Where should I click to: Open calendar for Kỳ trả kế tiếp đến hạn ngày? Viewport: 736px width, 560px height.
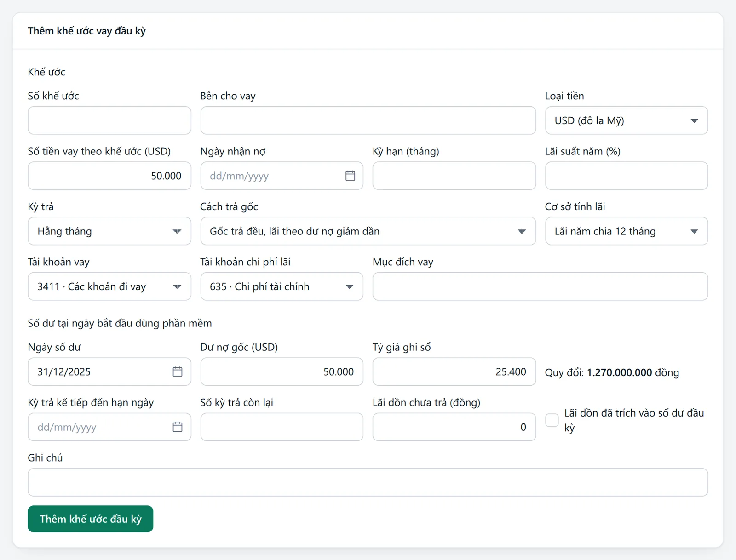pos(178,427)
